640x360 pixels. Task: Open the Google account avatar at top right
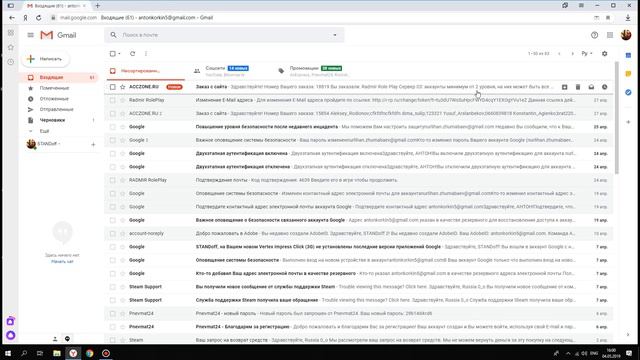point(626,35)
